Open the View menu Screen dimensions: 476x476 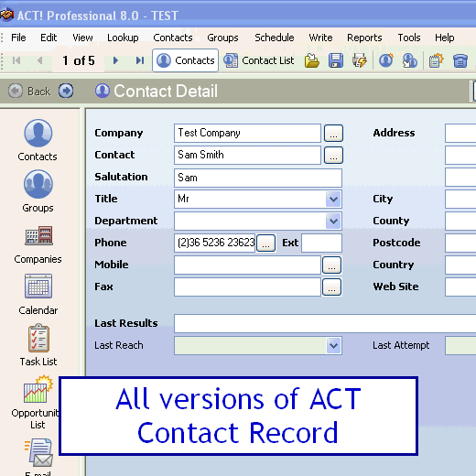[x=82, y=38]
